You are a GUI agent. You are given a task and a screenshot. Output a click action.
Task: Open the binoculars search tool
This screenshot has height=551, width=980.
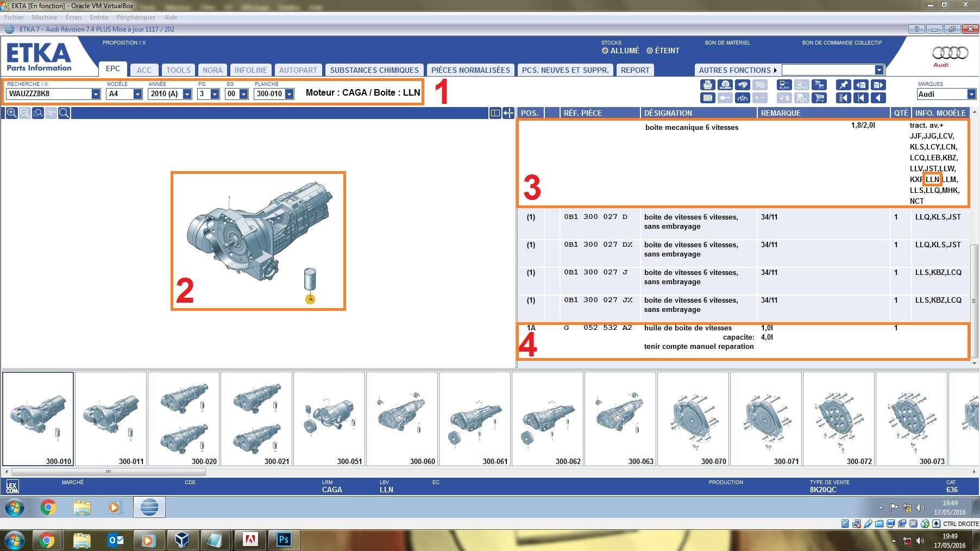743,85
